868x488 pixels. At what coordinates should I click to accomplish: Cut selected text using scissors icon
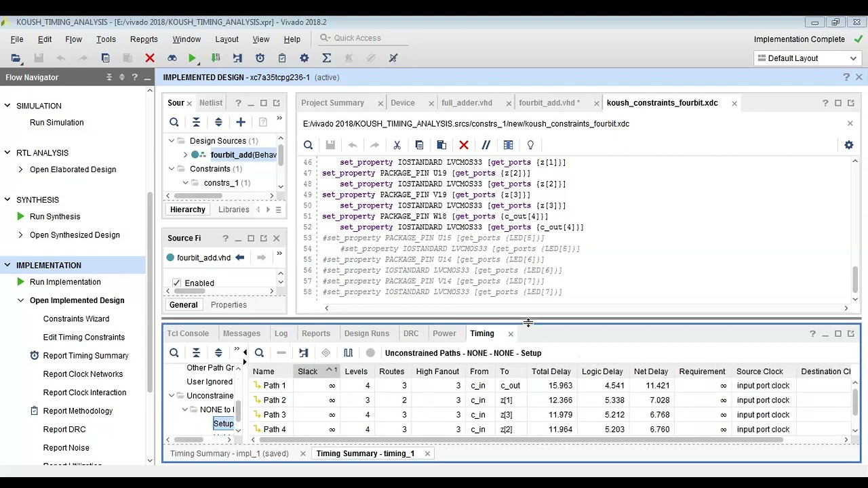[397, 145]
